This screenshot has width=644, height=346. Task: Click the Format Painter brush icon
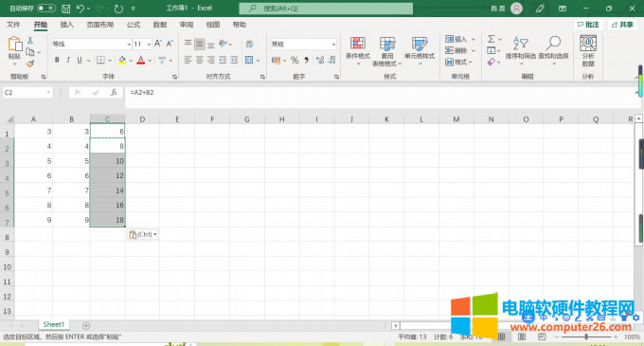click(x=30, y=64)
